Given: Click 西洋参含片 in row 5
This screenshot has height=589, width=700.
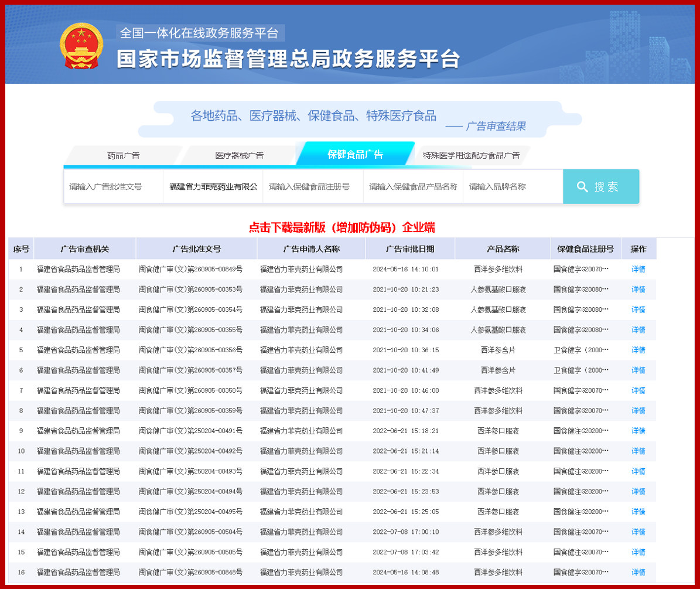Looking at the screenshot, I should [498, 350].
